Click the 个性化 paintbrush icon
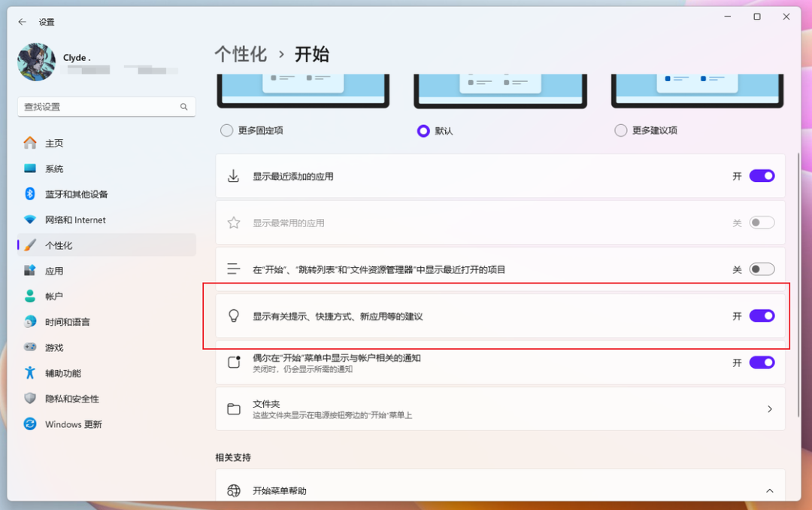Image resolution: width=812 pixels, height=510 pixels. pyautogui.click(x=30, y=245)
